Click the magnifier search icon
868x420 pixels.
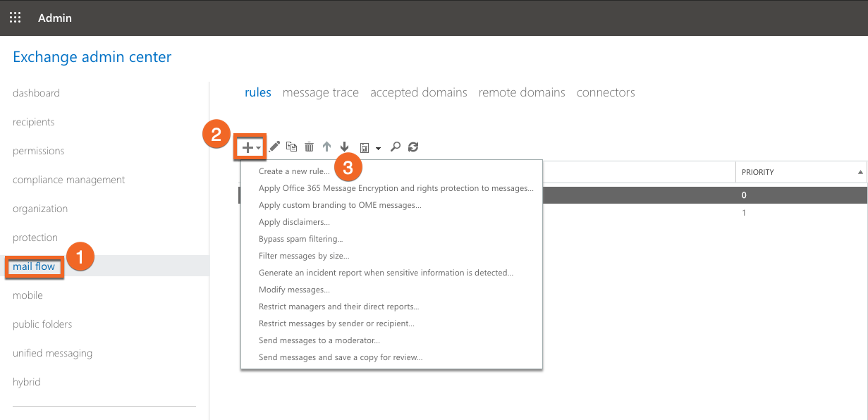coord(396,147)
